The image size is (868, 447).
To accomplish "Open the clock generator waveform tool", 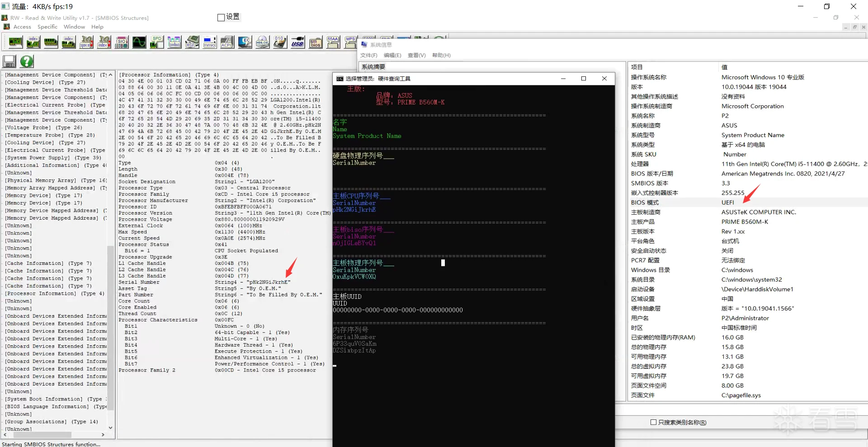I will (139, 42).
